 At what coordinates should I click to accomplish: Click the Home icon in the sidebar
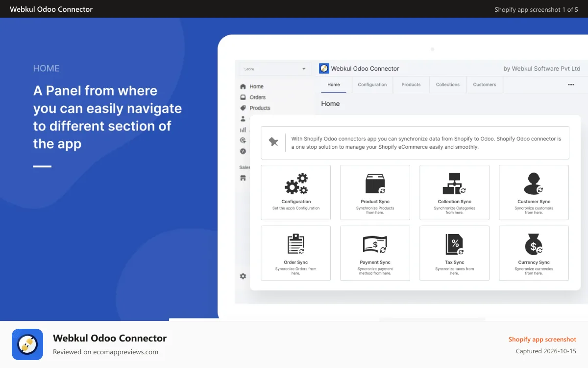pos(243,86)
